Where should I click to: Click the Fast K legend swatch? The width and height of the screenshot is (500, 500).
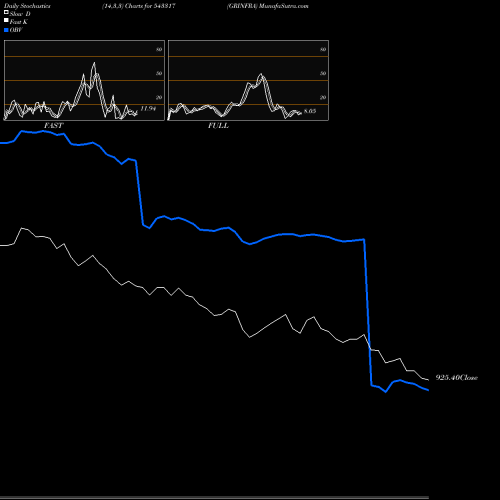[x=6, y=20]
